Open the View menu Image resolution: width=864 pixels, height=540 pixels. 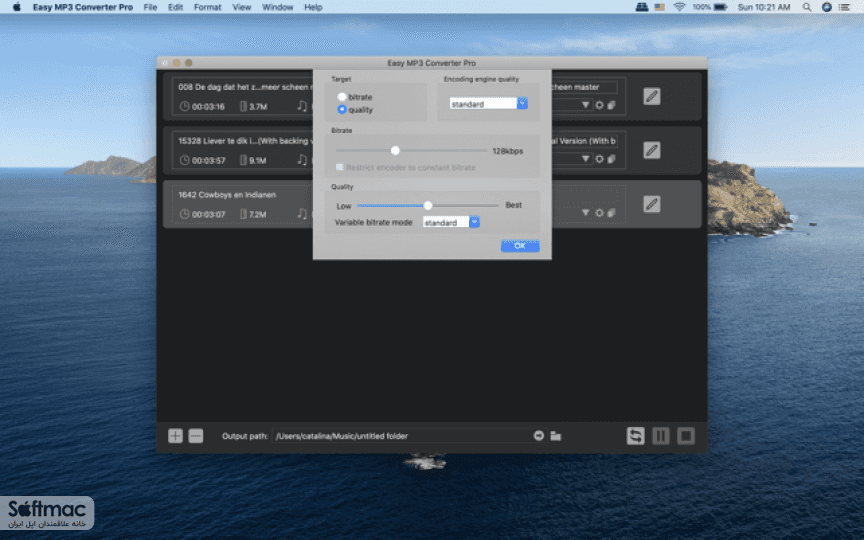coord(241,7)
